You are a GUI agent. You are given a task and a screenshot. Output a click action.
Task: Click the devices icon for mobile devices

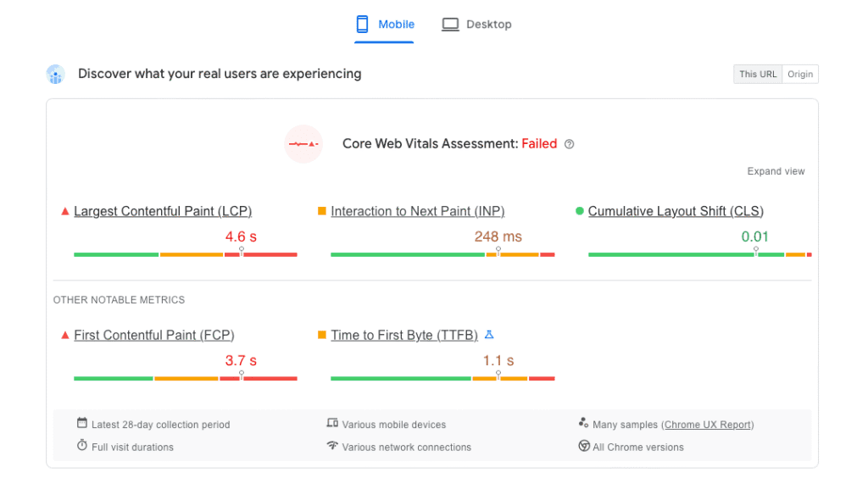(332, 424)
